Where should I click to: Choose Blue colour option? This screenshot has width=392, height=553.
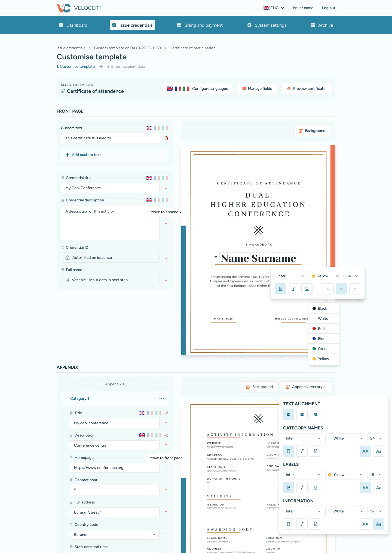(x=324, y=339)
